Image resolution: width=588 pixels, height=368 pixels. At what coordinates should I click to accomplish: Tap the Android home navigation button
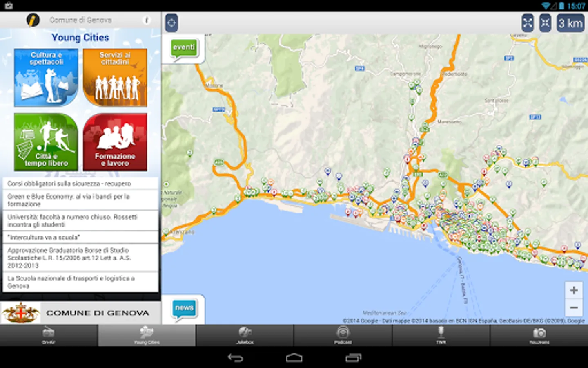(x=294, y=358)
